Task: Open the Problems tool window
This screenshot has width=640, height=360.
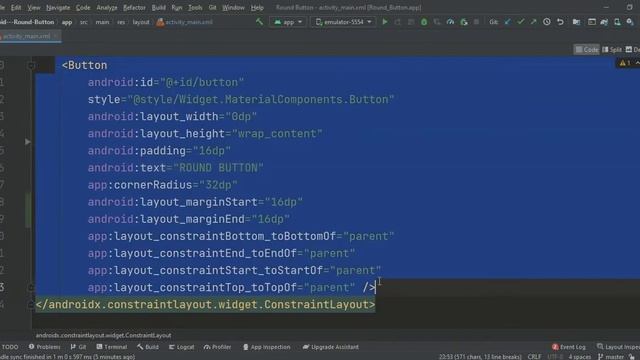Action: pos(44,347)
